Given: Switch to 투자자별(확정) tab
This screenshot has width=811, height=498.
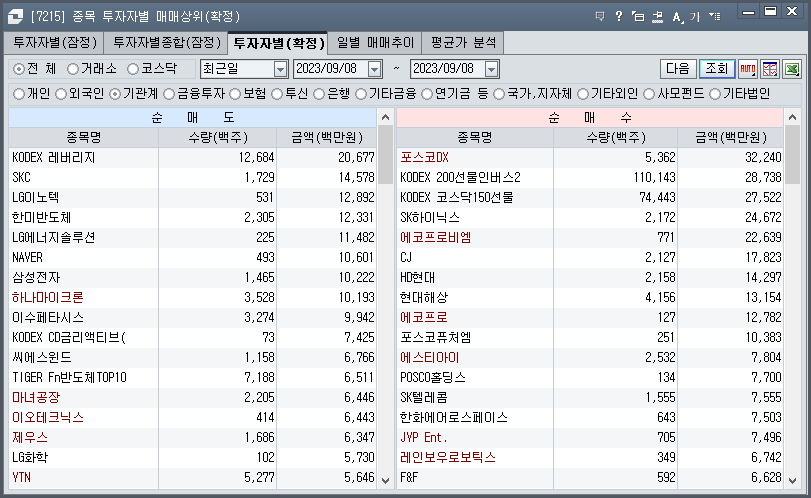Looking at the screenshot, I should click(278, 43).
